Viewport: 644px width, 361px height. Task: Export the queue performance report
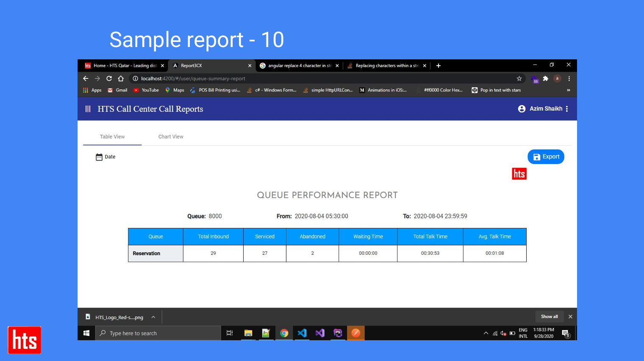[x=546, y=157]
